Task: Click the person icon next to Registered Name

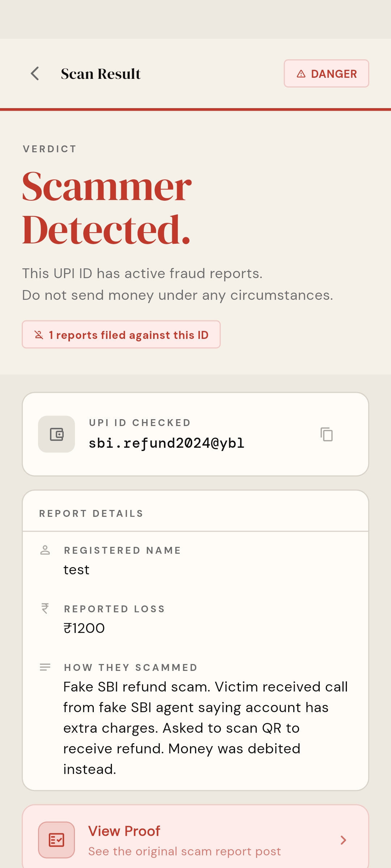Action: 45,550
